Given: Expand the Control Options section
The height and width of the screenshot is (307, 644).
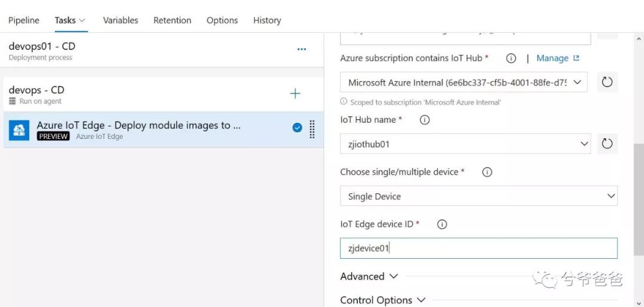Looking at the screenshot, I should 383,300.
